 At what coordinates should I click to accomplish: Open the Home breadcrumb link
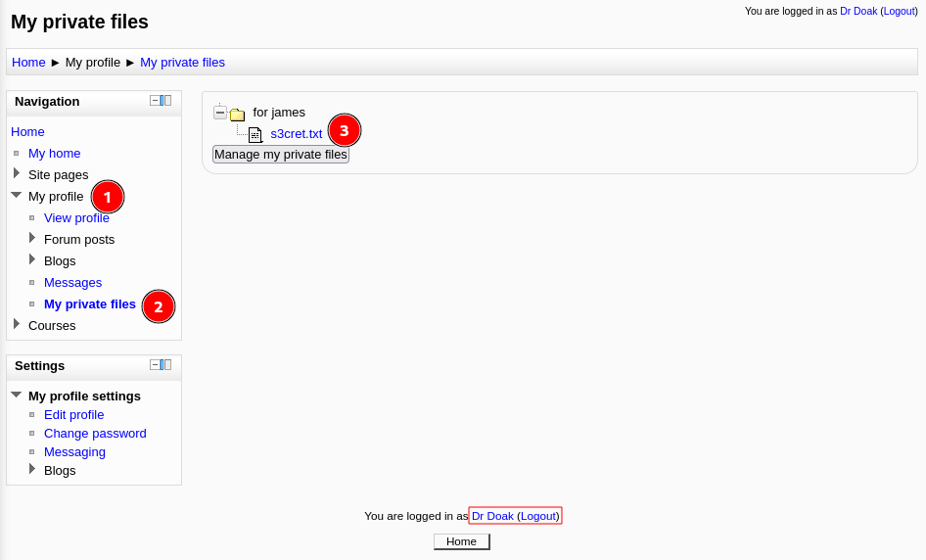pyautogui.click(x=28, y=63)
